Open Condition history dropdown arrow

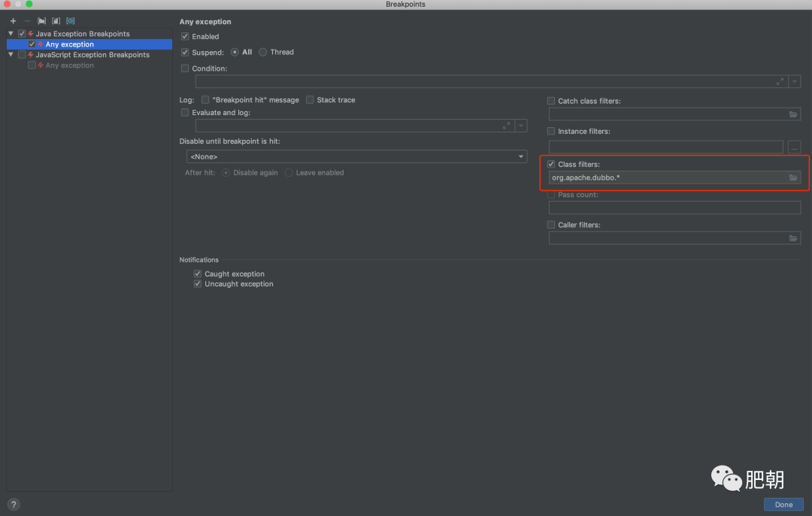[x=795, y=82]
